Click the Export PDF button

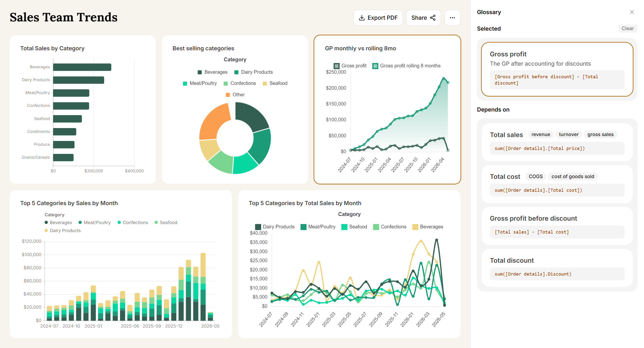[378, 18]
